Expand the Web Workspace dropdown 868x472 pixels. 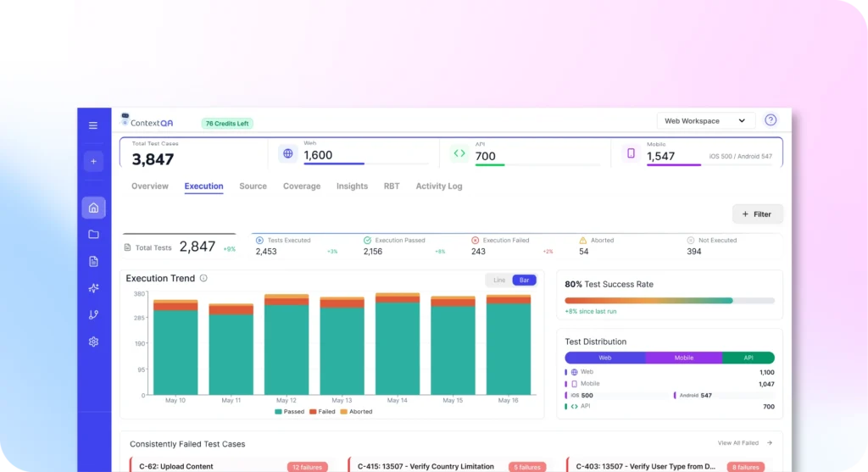(x=705, y=121)
